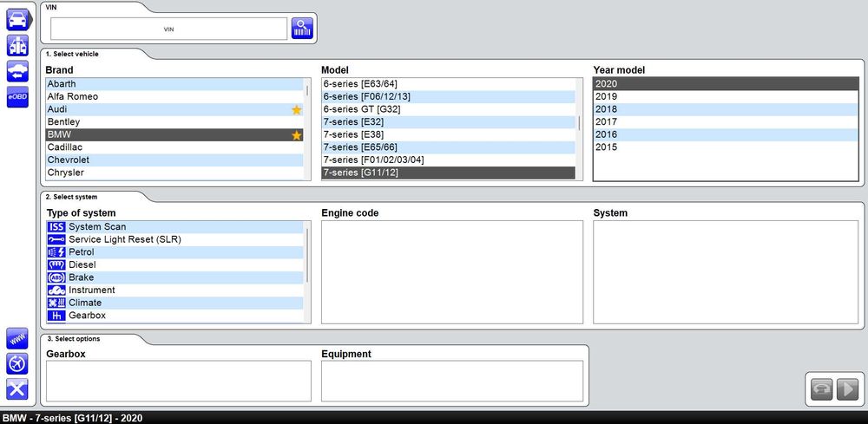
Task: Click the Gearbox options list box
Action: click(179, 381)
